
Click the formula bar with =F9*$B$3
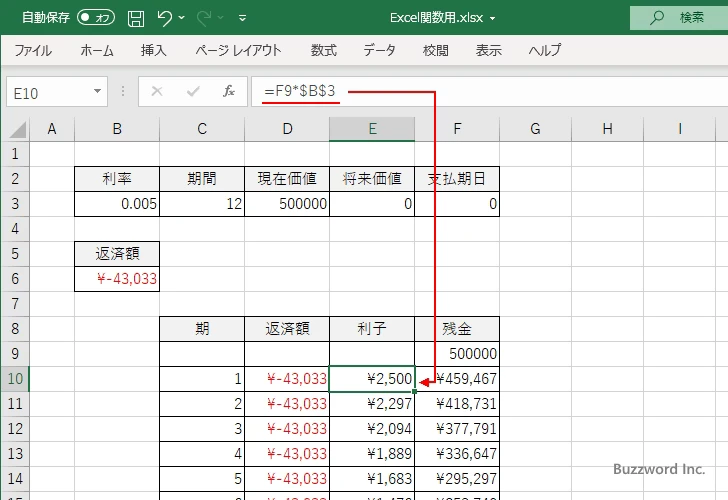point(489,91)
